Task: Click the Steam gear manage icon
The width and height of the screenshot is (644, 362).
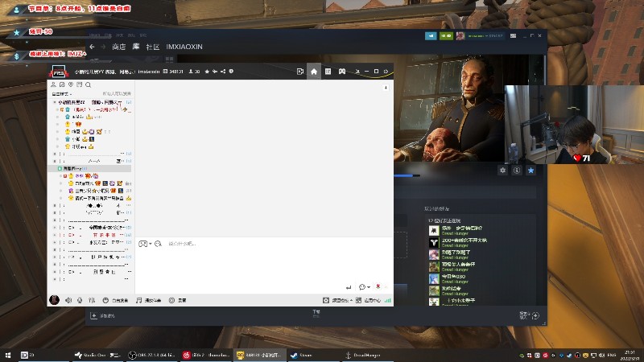Action: tap(502, 171)
